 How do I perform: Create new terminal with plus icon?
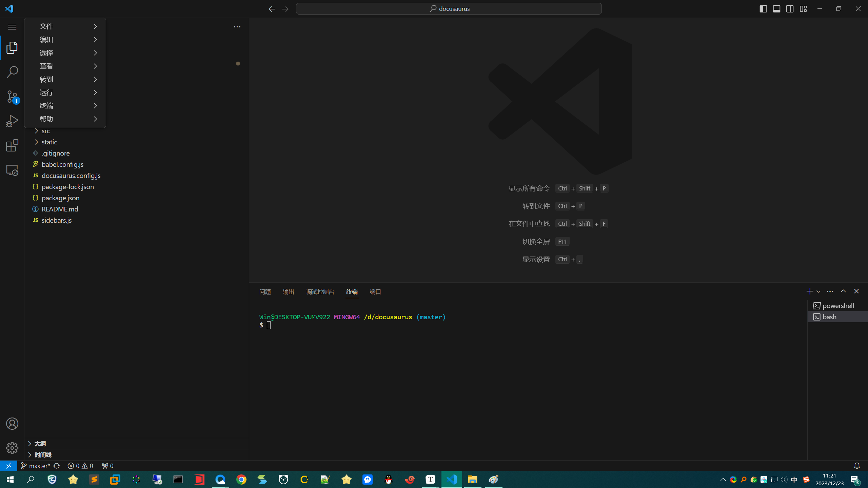pyautogui.click(x=810, y=291)
